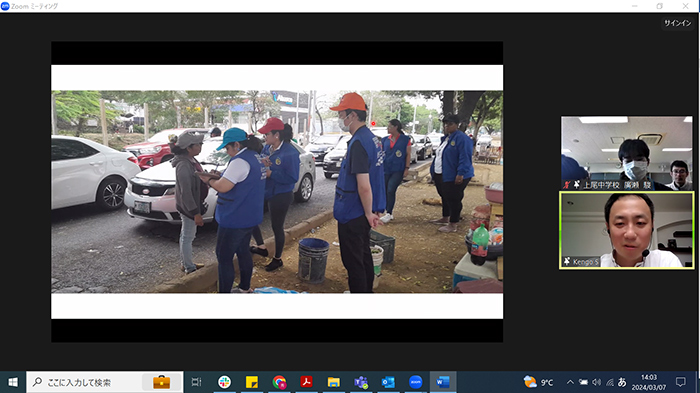Open Outlook from the taskbar

(388, 382)
